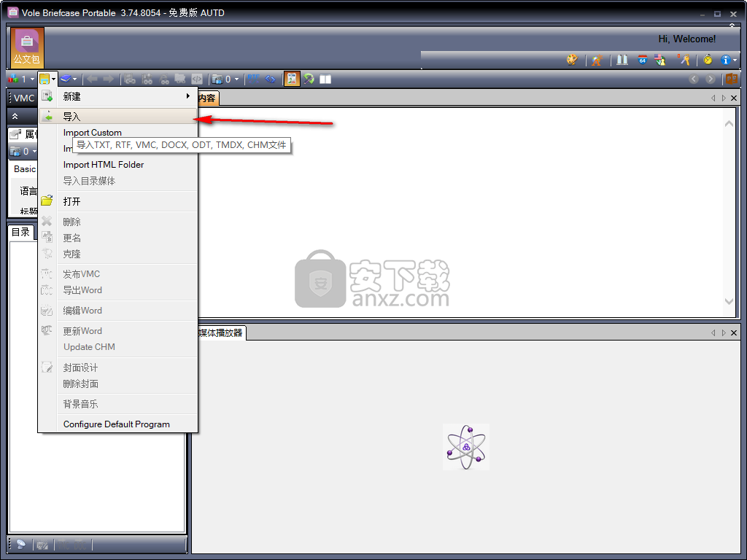Choose Configure Default Program

(117, 424)
